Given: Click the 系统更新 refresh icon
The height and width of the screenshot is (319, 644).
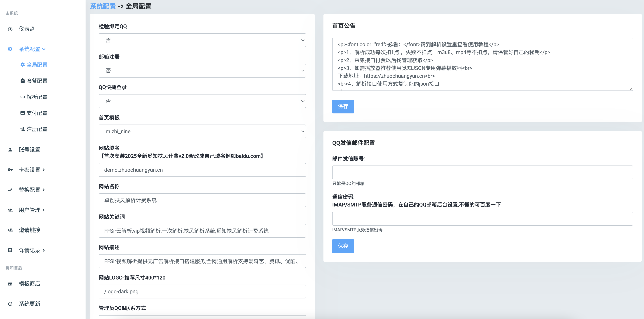Looking at the screenshot, I should tap(10, 304).
